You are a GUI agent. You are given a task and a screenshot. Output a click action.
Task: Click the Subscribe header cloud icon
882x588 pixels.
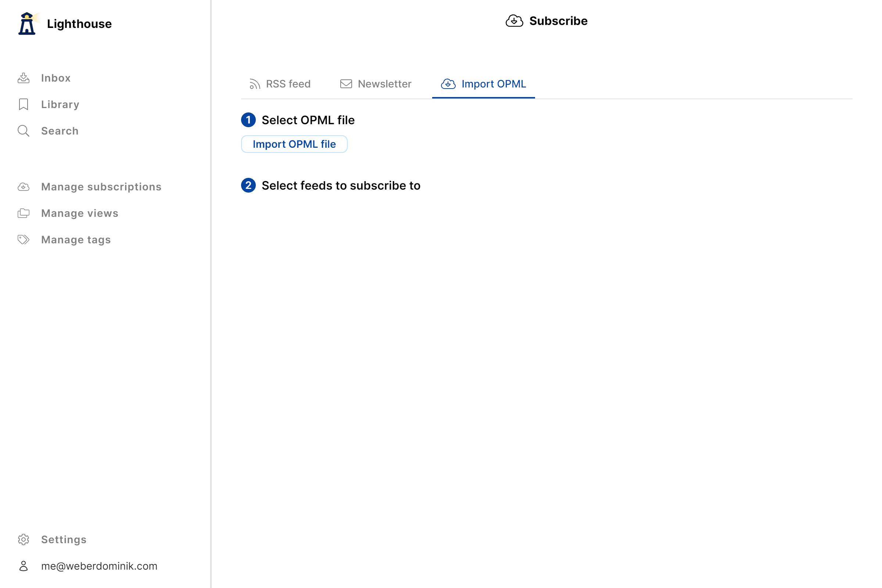point(514,21)
